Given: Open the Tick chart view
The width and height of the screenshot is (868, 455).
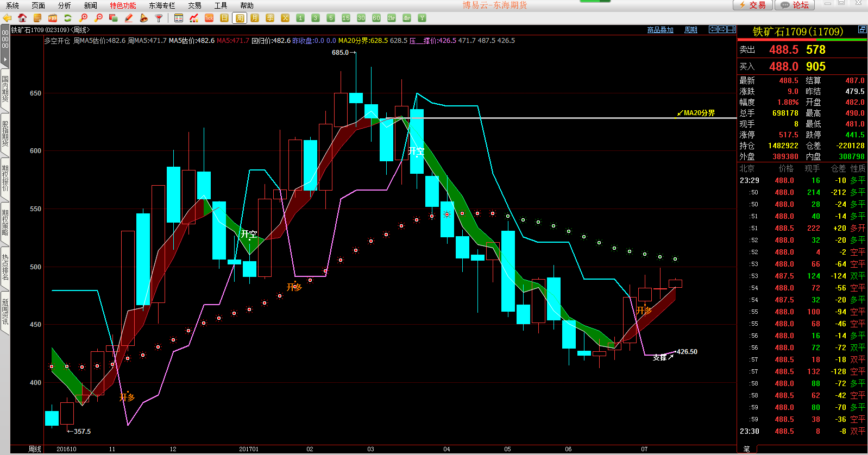Looking at the screenshot, I should (x=209, y=18).
